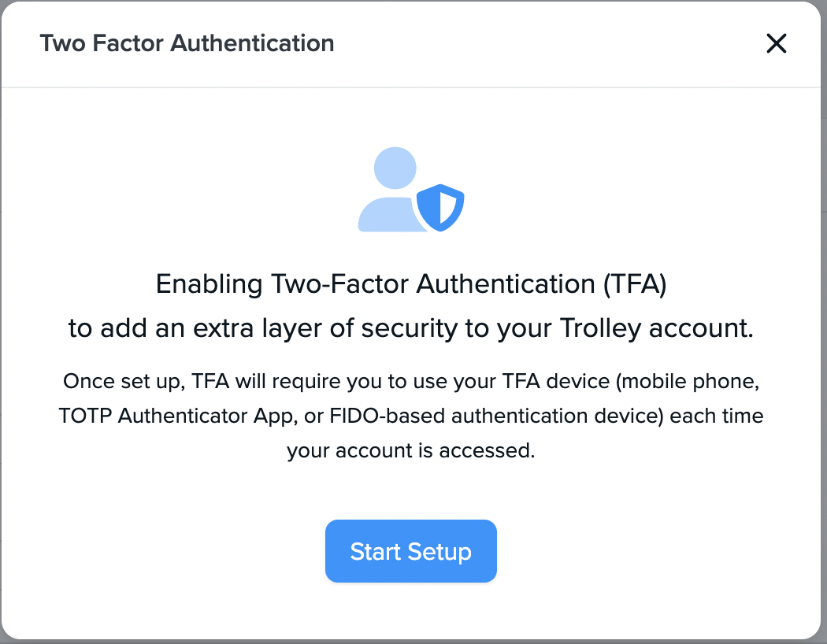The image size is (827, 644).
Task: Click Start Setup to begin TFA configuration
Action: click(410, 551)
